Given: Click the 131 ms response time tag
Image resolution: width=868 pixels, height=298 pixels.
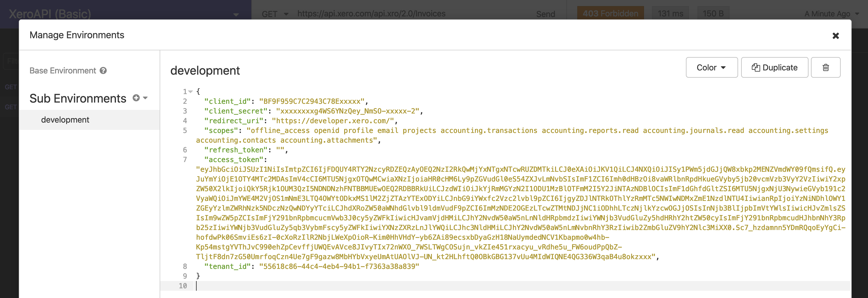Looking at the screenshot, I should tap(670, 13).
